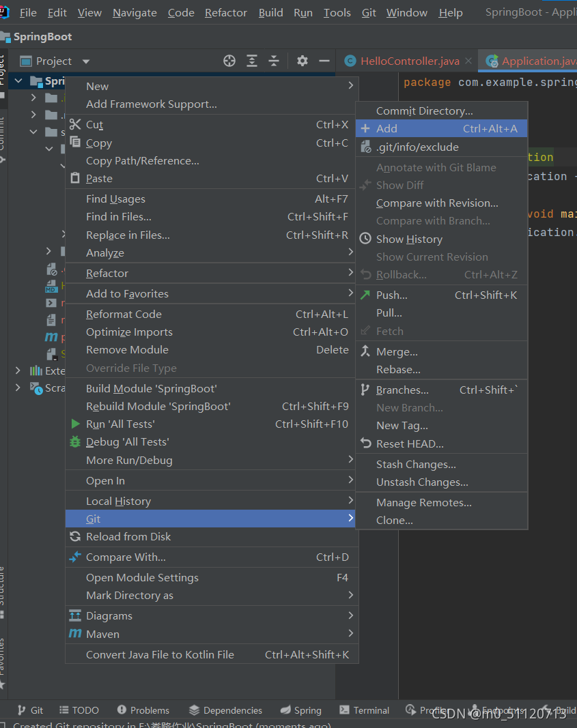
Task: Open the Navigate menu
Action: (x=135, y=12)
